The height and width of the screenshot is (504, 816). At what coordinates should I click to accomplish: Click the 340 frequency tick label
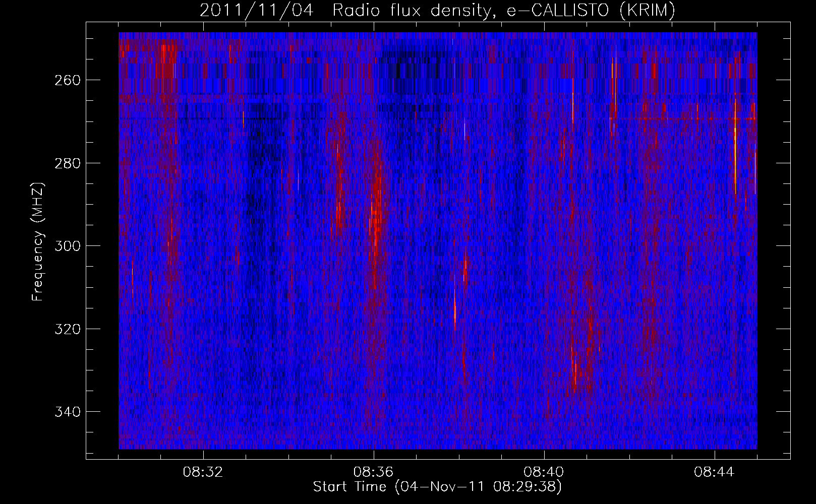coord(67,412)
